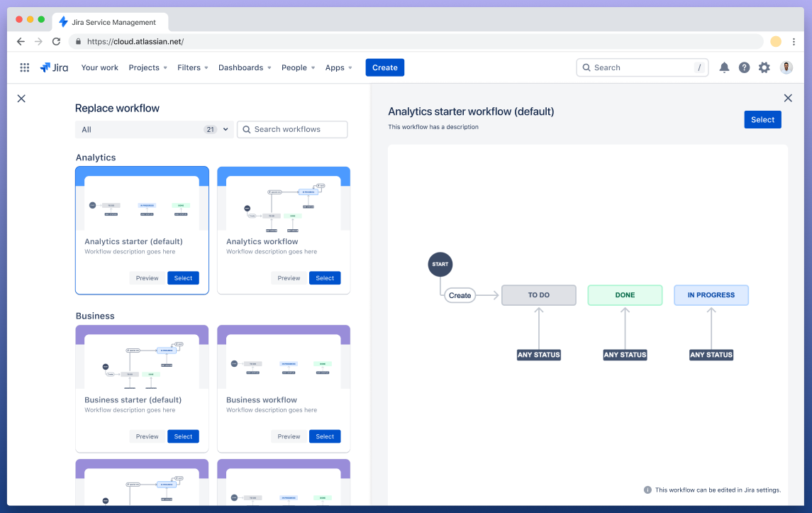
Task: Click the search magnifier in Jira search
Action: [x=586, y=67]
